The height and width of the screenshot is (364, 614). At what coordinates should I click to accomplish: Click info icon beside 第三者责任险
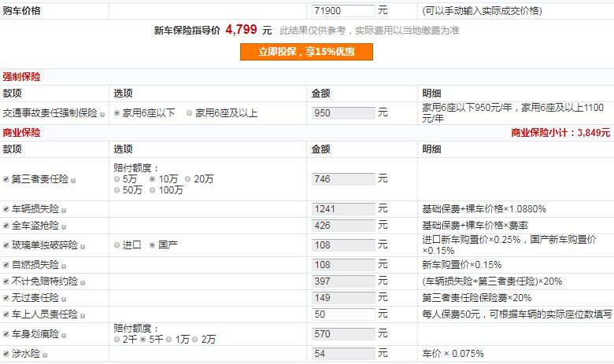(x=73, y=181)
